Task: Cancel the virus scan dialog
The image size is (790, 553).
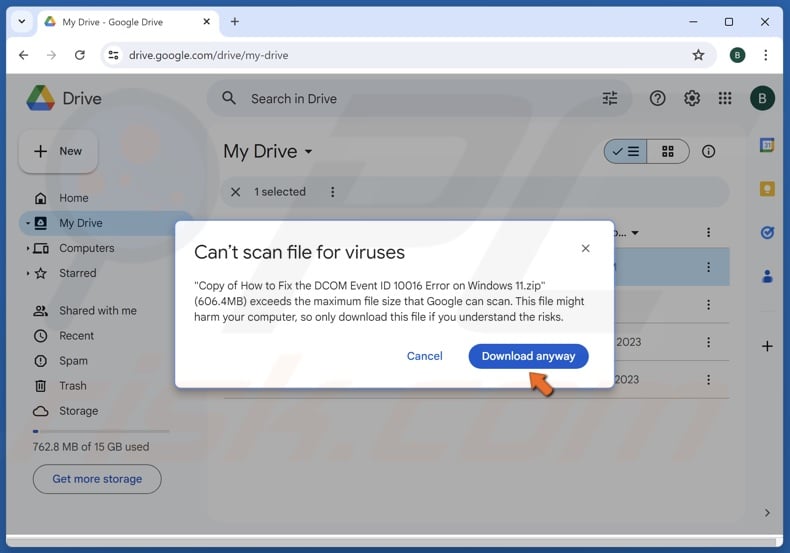Action: (424, 356)
